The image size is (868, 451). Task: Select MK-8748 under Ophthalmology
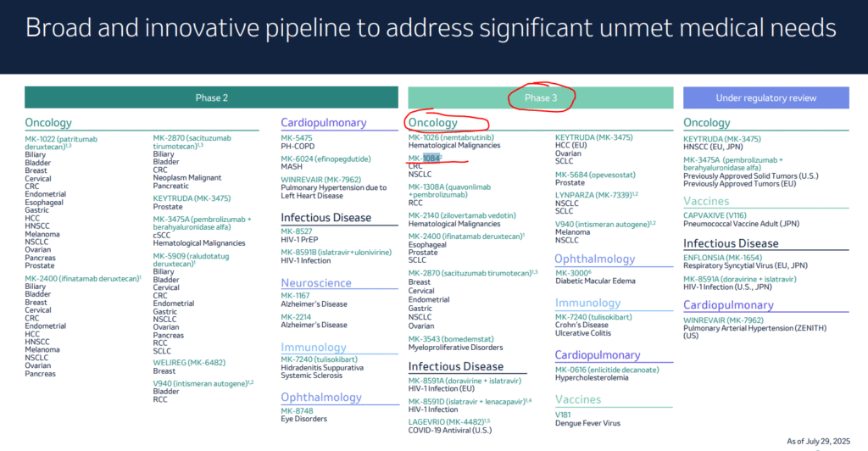pos(297,410)
